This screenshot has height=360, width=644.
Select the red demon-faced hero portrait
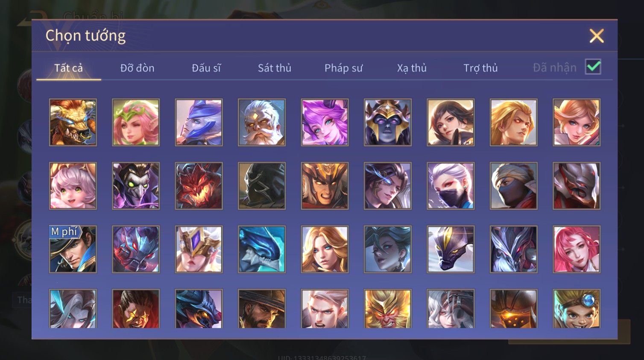[199, 186]
